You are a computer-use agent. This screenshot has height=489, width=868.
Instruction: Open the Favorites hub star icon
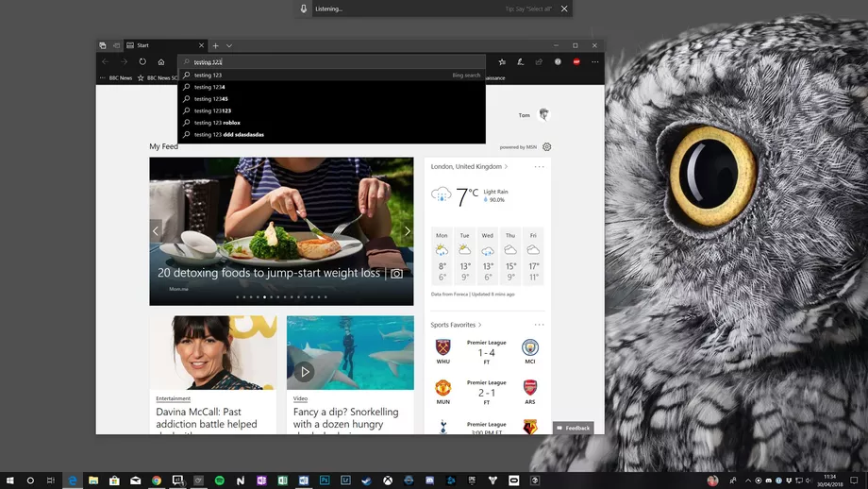pos(502,61)
